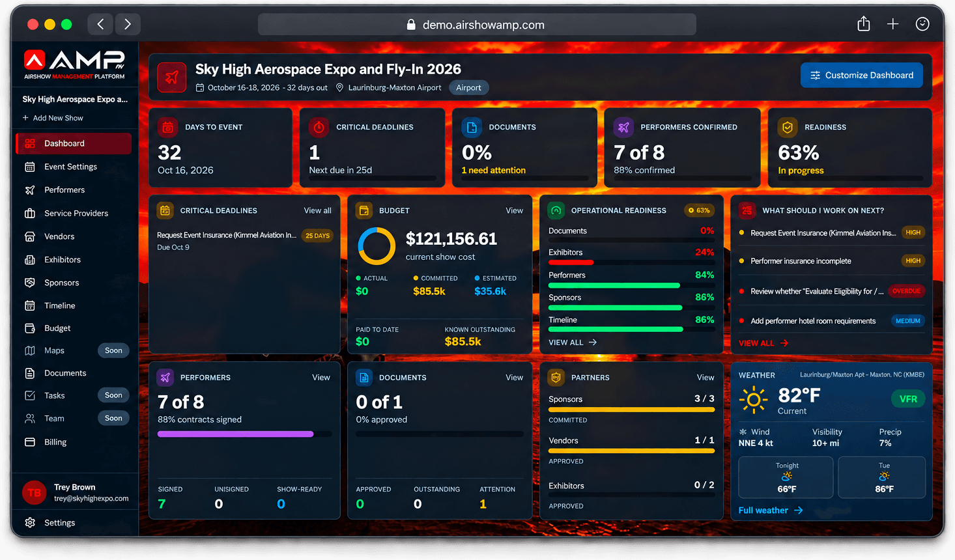Click the Performers Confirmed purple plane icon
Image resolution: width=955 pixels, height=560 pixels.
pos(623,127)
